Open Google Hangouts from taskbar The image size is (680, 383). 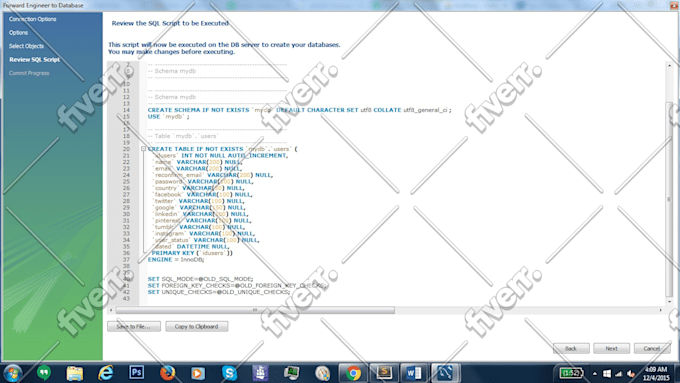[x=43, y=373]
